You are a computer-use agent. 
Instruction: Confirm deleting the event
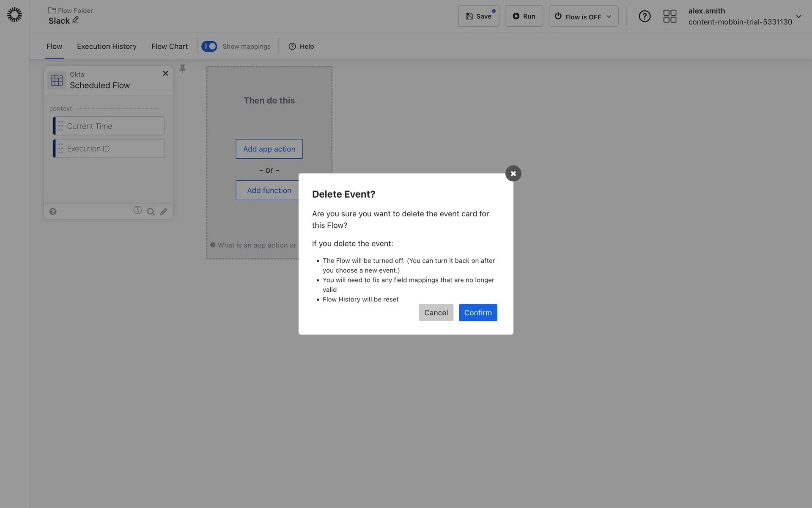[x=477, y=312]
